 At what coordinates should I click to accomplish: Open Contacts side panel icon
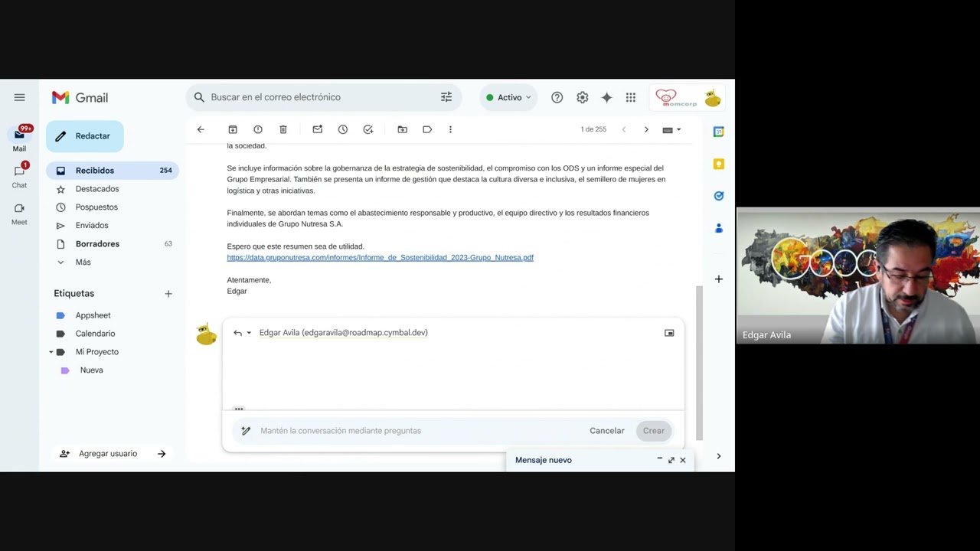(719, 228)
